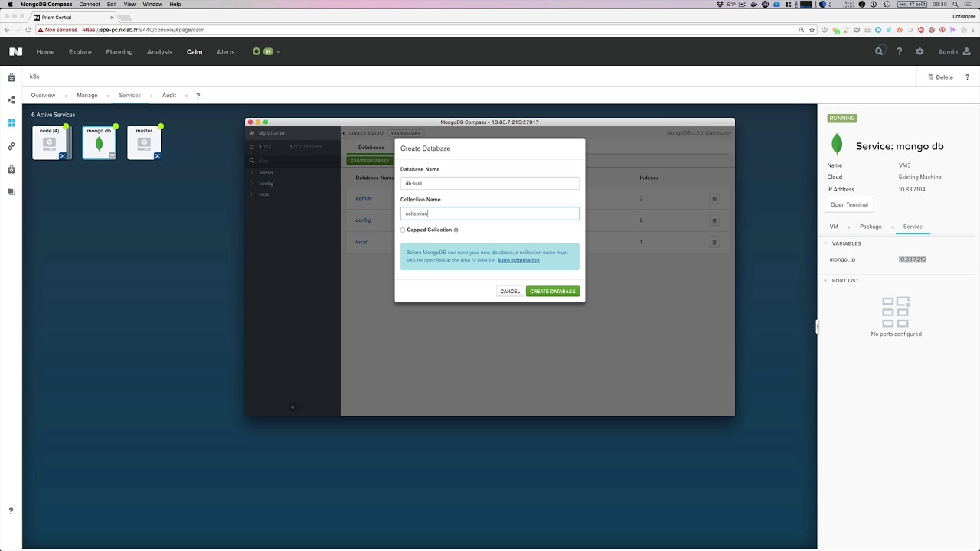The image size is (980, 551).
Task: Open the More Information link
Action: pyautogui.click(x=518, y=260)
